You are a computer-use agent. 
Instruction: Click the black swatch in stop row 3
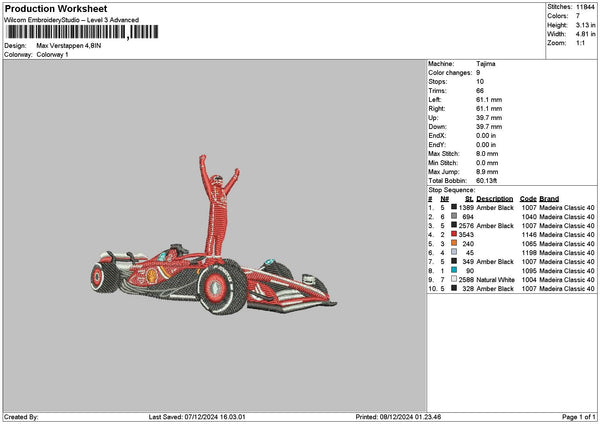click(x=454, y=225)
